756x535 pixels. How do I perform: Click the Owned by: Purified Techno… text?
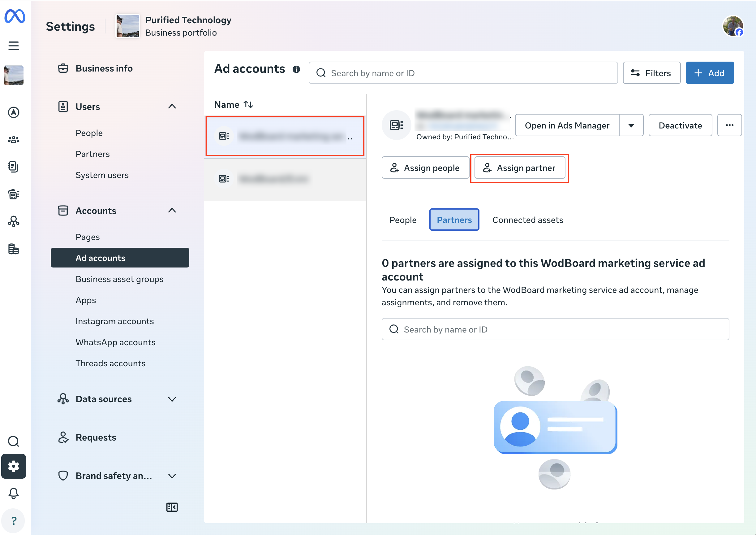point(465,137)
